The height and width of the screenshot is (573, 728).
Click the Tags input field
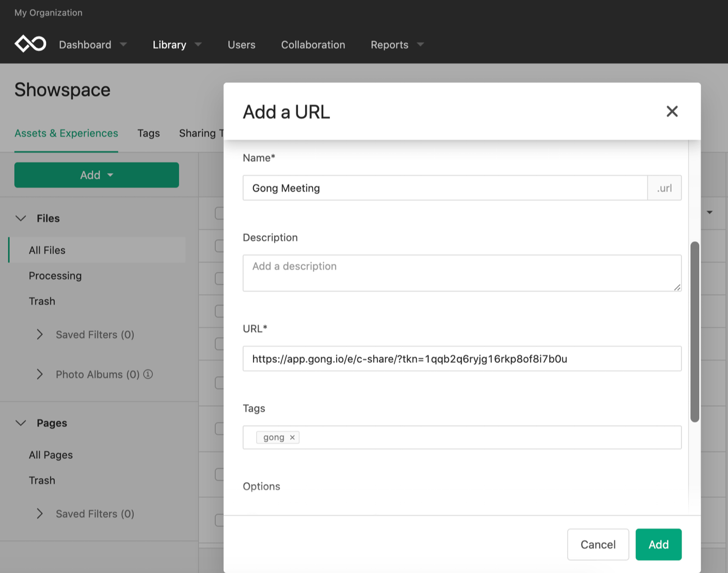point(462,437)
